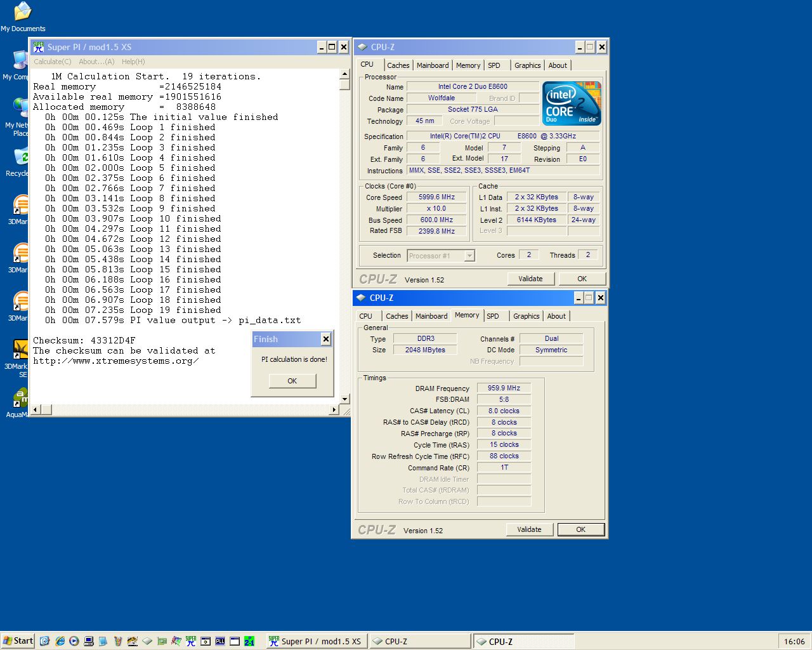Click the processor name Intel Core 2 Duo E8600

473,86
